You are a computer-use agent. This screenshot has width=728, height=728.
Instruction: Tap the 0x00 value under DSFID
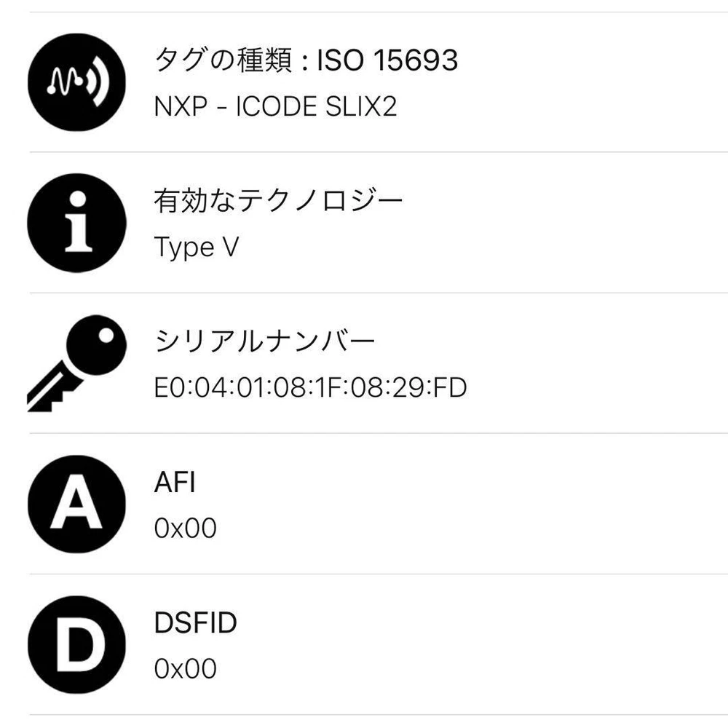(x=186, y=669)
